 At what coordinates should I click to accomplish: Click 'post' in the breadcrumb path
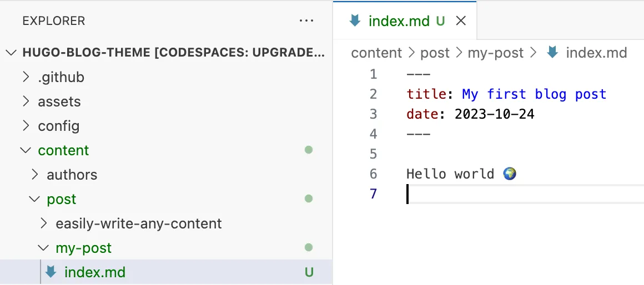click(435, 53)
